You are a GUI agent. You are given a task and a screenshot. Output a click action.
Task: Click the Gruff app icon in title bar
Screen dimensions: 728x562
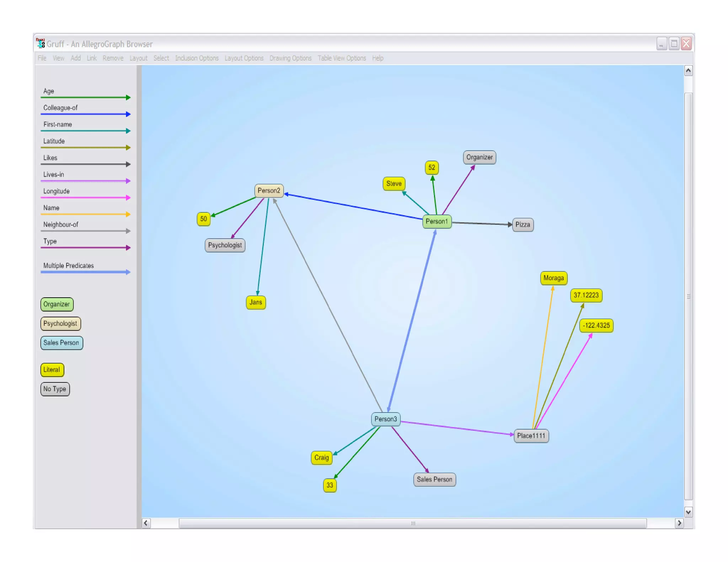[x=41, y=43]
